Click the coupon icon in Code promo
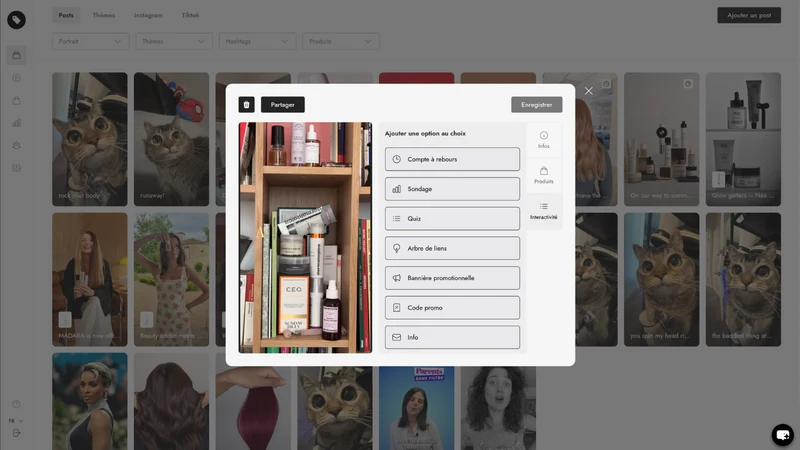 point(396,308)
